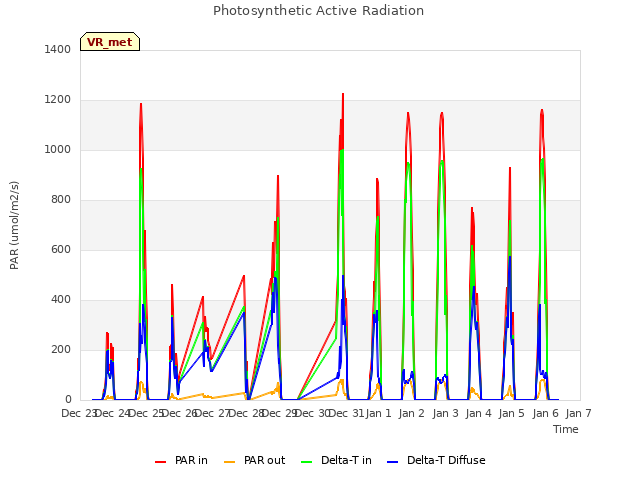Click the 200 y-axis tick label
This screenshot has width=640, height=480.
(61, 349)
